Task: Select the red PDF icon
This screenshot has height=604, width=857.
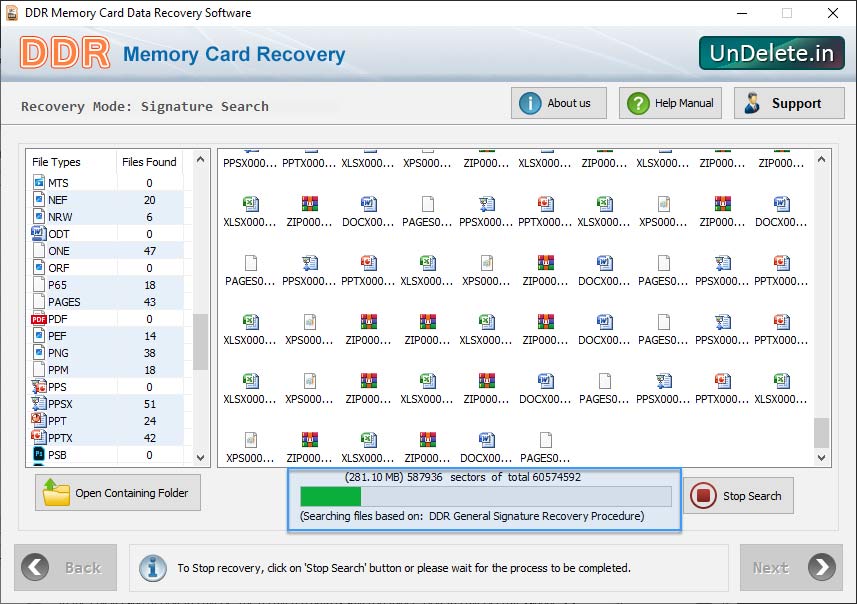Action: (39, 319)
